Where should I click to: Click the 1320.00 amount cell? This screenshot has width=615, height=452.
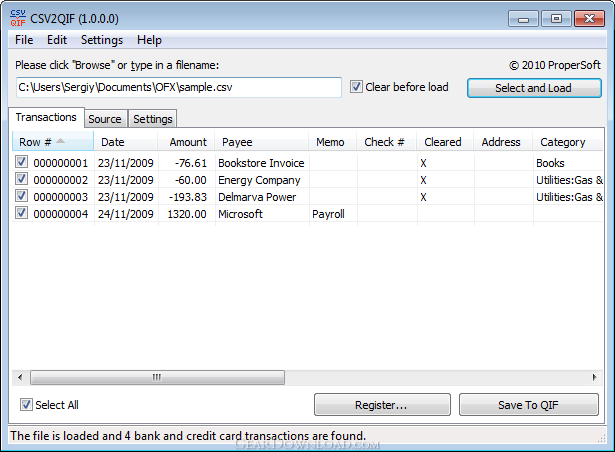point(187,214)
